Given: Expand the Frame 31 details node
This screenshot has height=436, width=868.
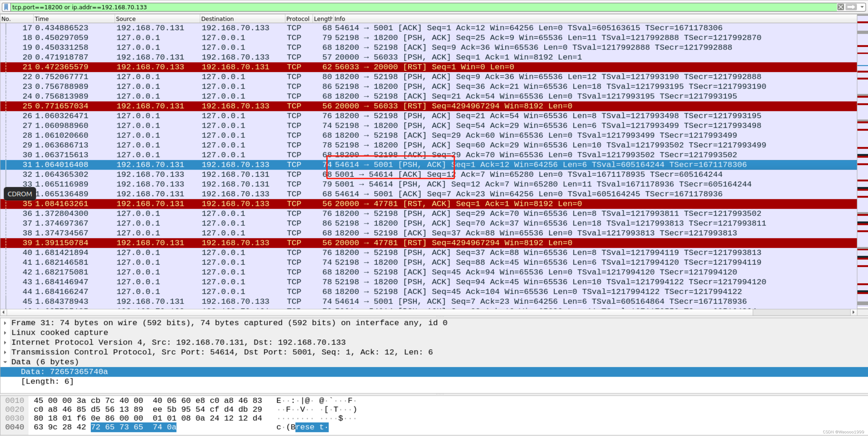Looking at the screenshot, I should pos(5,323).
